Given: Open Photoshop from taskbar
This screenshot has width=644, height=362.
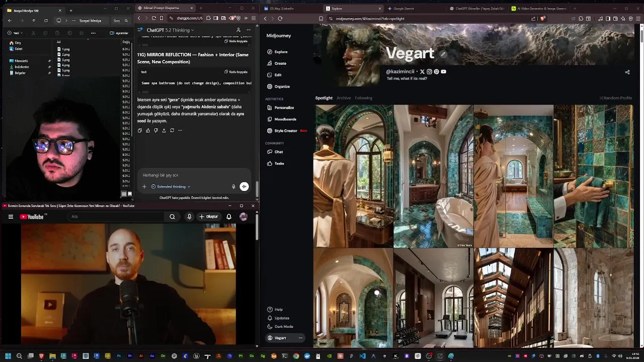Looking at the screenshot, I should tap(119, 356).
